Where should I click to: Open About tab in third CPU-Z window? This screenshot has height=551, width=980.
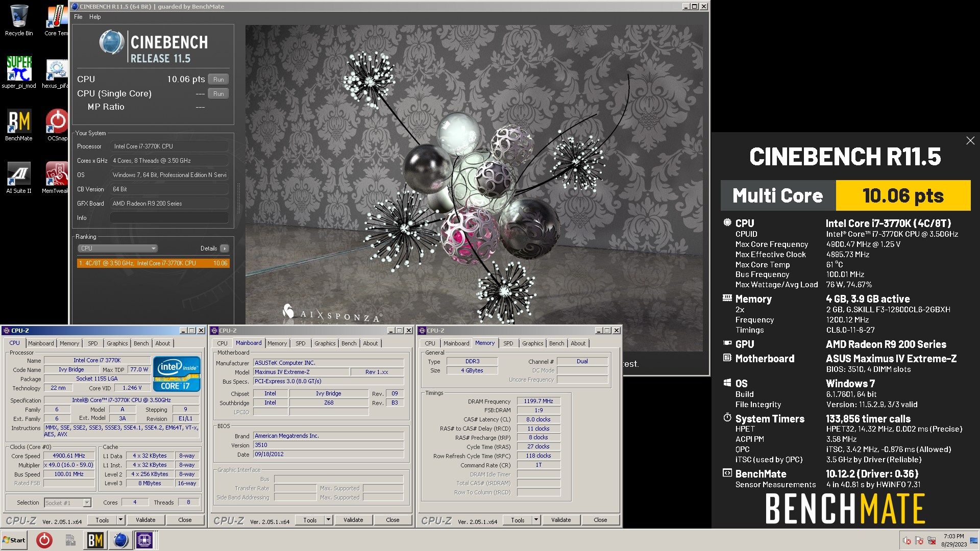coord(578,343)
